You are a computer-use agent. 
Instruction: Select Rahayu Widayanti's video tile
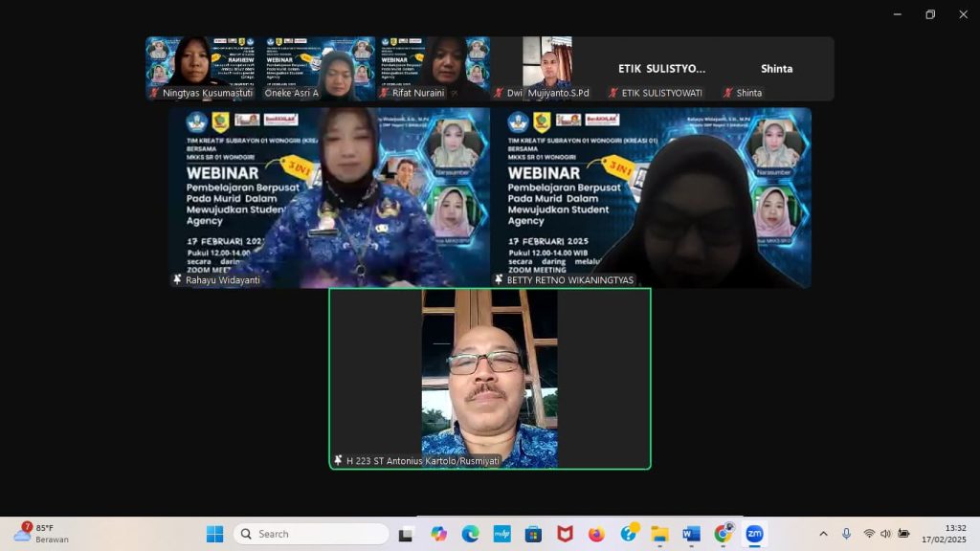(x=329, y=197)
